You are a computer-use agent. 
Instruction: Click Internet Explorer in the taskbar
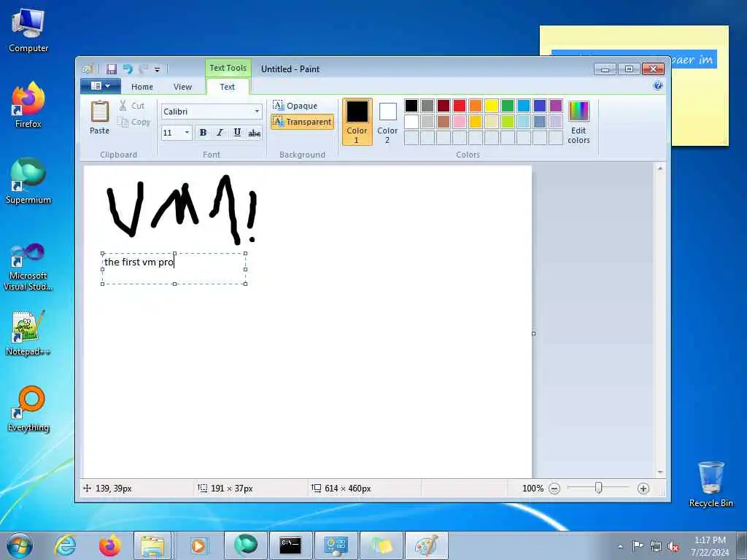[65, 545]
